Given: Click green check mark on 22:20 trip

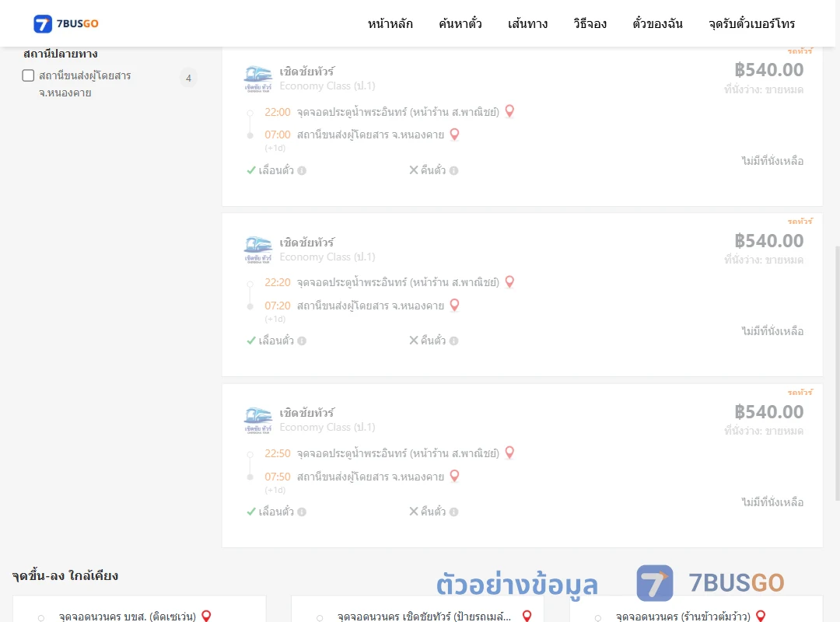Looking at the screenshot, I should tap(250, 341).
